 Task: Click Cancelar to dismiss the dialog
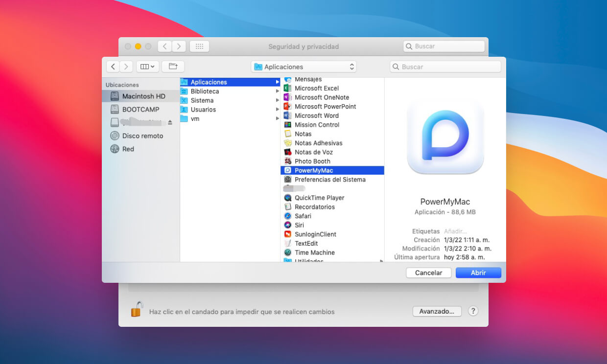click(428, 273)
